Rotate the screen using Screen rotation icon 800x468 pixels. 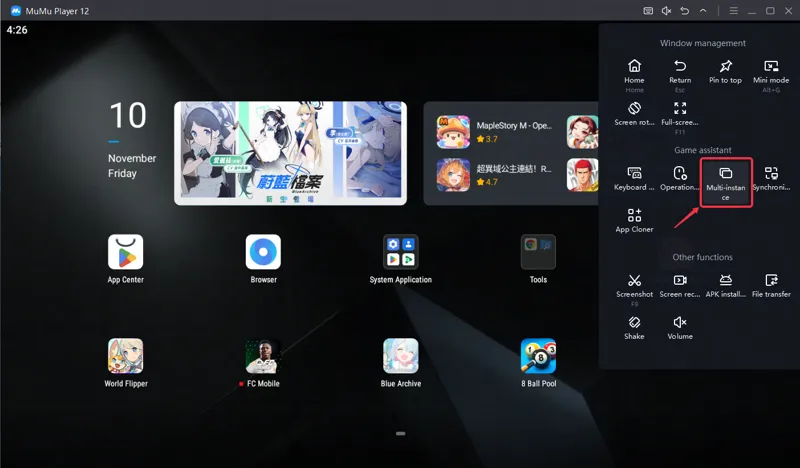pyautogui.click(x=634, y=108)
